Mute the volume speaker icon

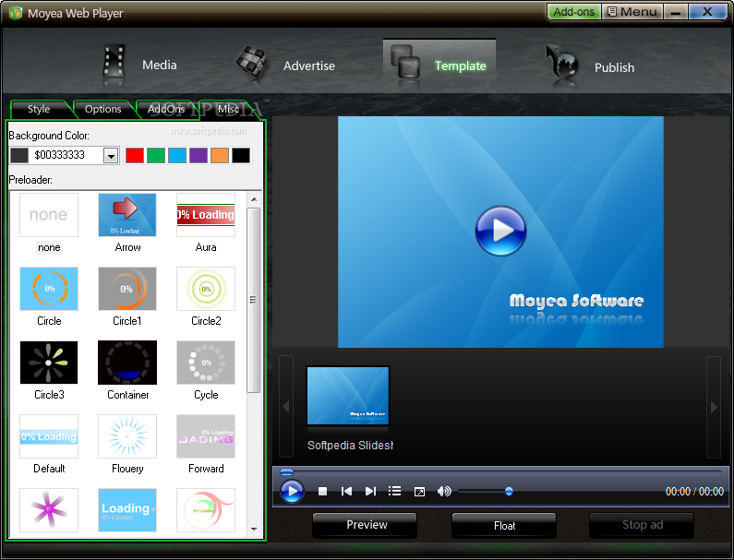(x=444, y=491)
